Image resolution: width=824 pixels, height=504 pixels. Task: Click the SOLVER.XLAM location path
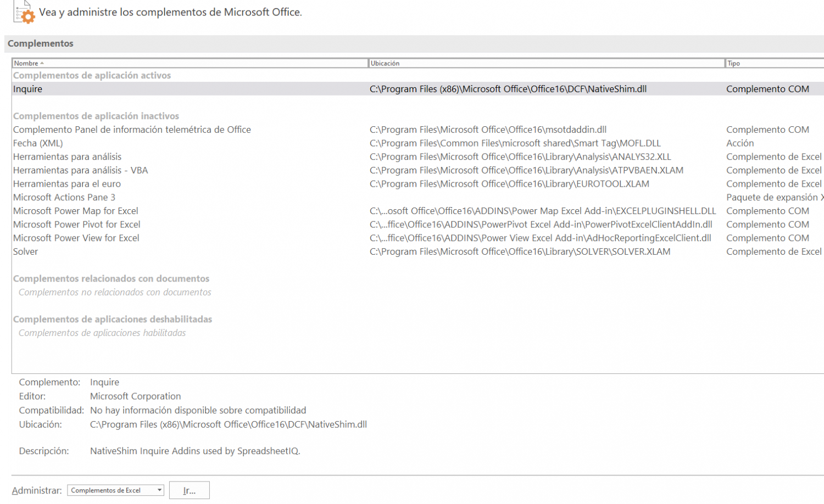(x=520, y=251)
